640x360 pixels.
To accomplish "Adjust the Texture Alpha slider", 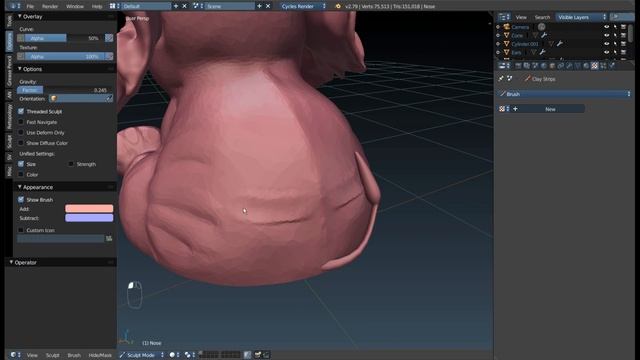I will [64, 57].
